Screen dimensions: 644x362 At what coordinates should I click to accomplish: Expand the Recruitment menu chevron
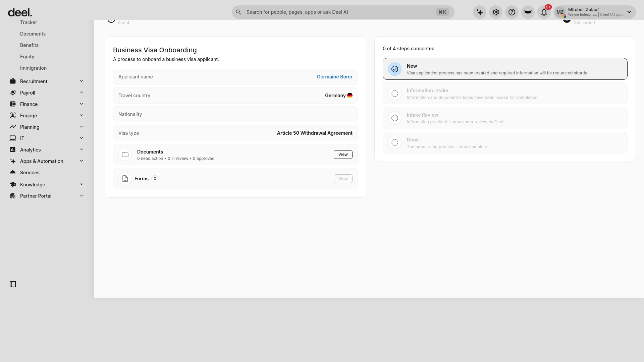click(82, 81)
